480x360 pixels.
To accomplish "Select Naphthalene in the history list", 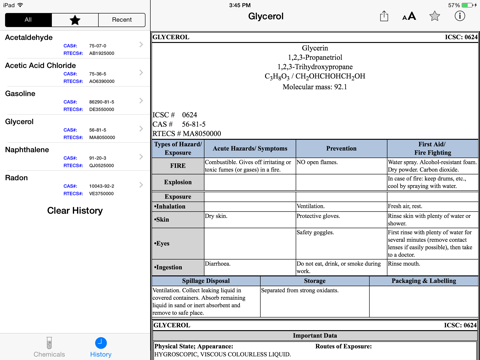I will [x=75, y=157].
